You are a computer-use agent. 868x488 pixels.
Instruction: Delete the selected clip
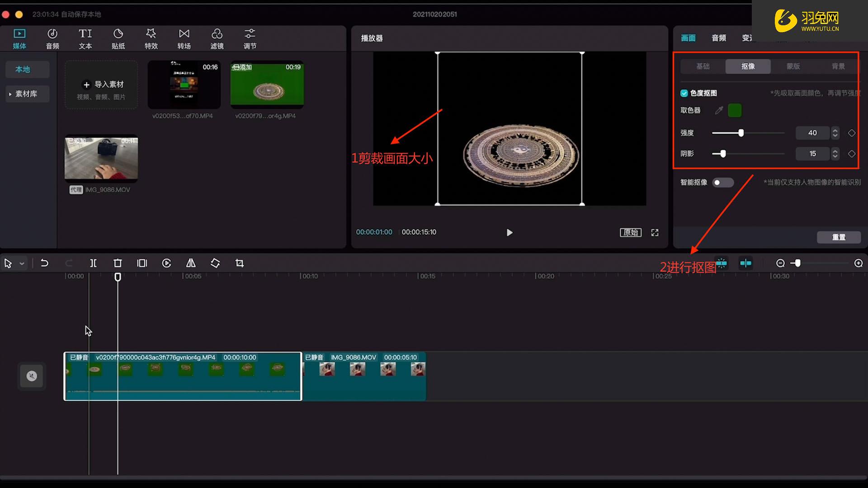pyautogui.click(x=118, y=263)
